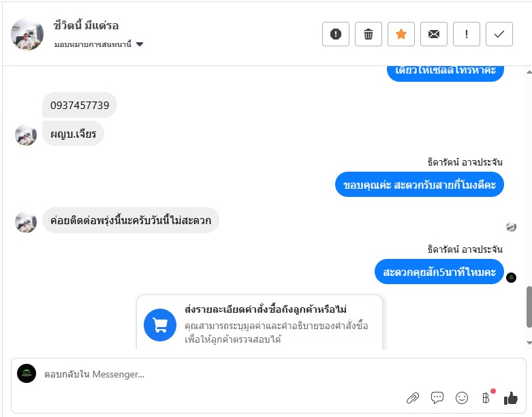This screenshot has width=532, height=417.
Task: Send a thumbs-up like
Action: tap(511, 398)
